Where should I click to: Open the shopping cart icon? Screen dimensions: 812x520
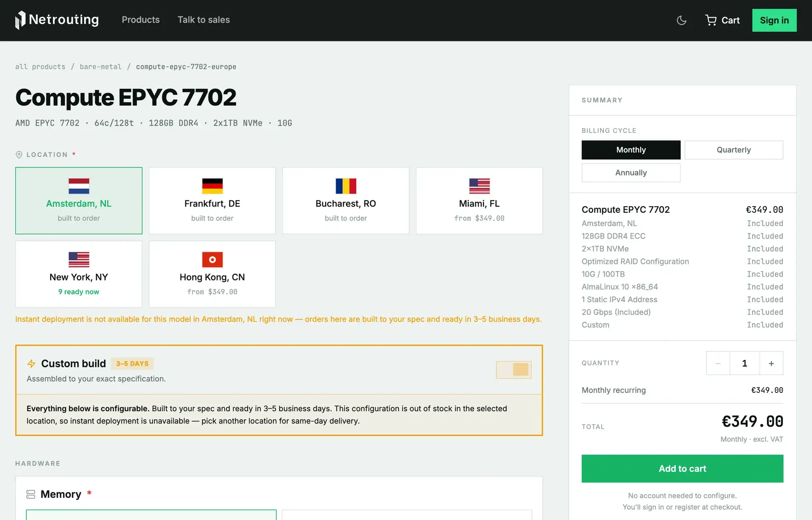[x=711, y=20]
